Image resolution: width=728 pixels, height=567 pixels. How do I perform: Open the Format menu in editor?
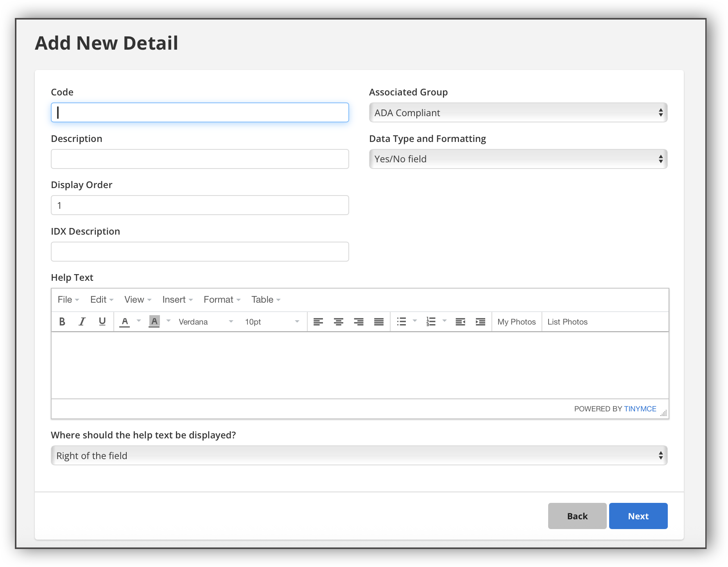222,300
